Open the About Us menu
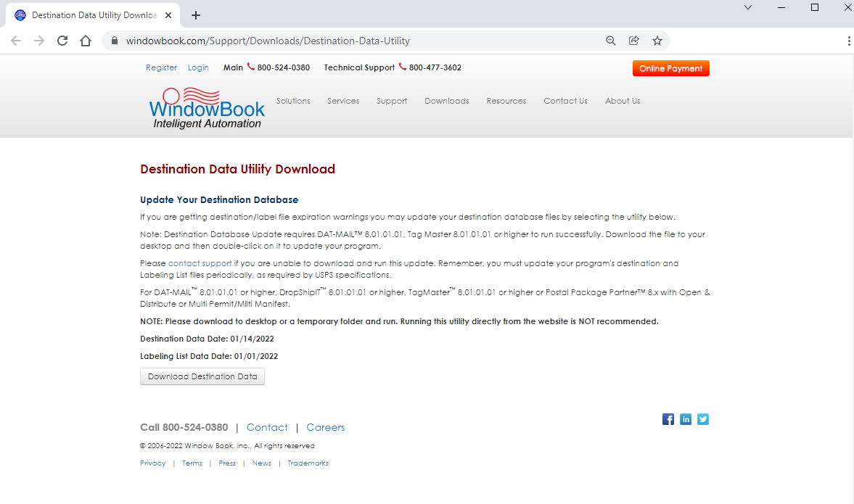The height and width of the screenshot is (504, 854). click(623, 102)
